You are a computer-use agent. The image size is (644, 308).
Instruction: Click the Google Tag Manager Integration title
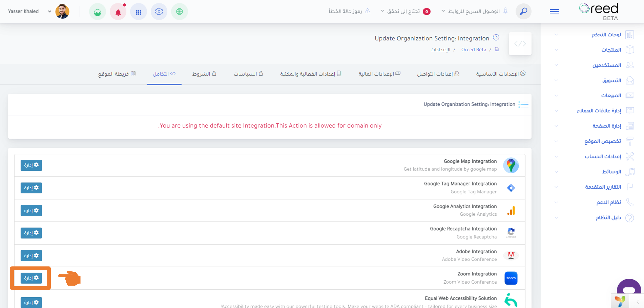pyautogui.click(x=460, y=184)
